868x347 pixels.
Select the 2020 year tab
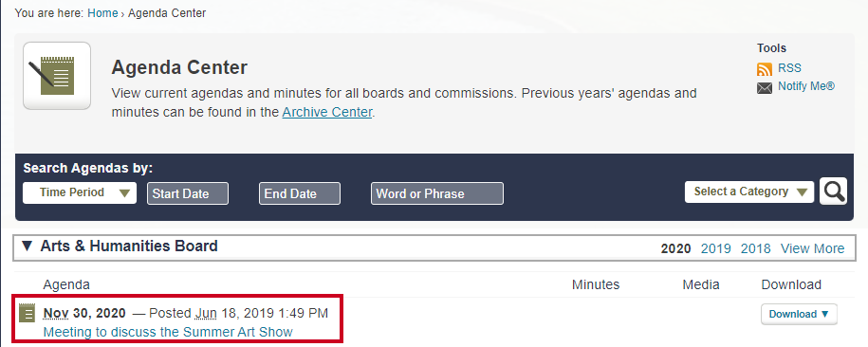pyautogui.click(x=676, y=248)
